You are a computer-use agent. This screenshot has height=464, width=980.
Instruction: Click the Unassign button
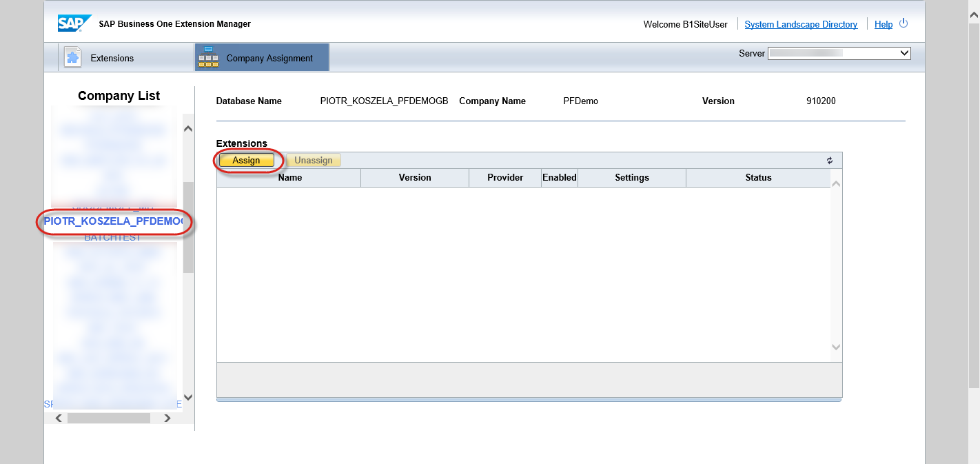pos(314,159)
